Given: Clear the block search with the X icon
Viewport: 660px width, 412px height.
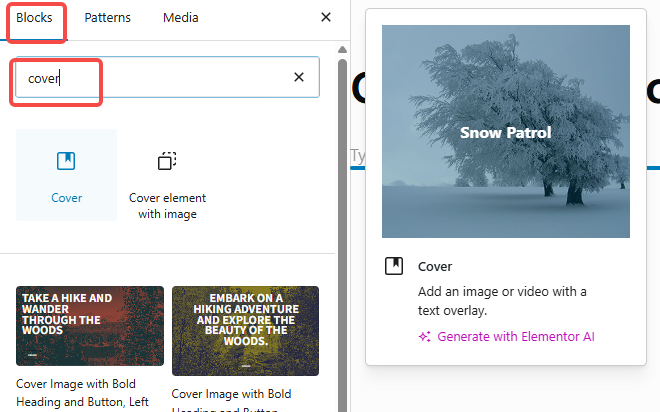Looking at the screenshot, I should (299, 78).
